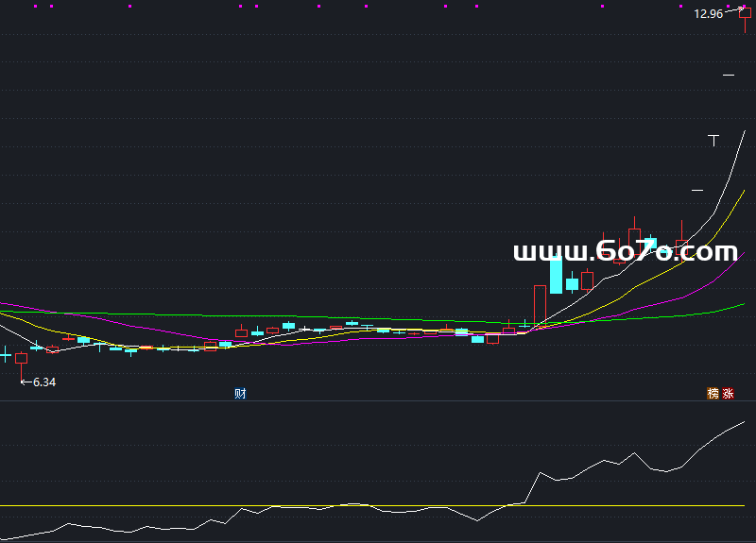756x543 pixels.
Task: Select the latest candlestick beside 12.96
Action: [x=745, y=19]
